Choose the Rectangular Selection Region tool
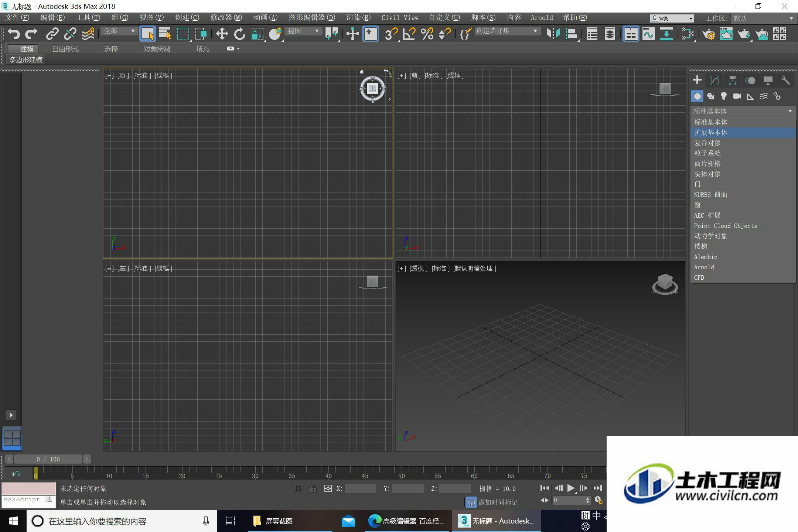 (x=183, y=34)
